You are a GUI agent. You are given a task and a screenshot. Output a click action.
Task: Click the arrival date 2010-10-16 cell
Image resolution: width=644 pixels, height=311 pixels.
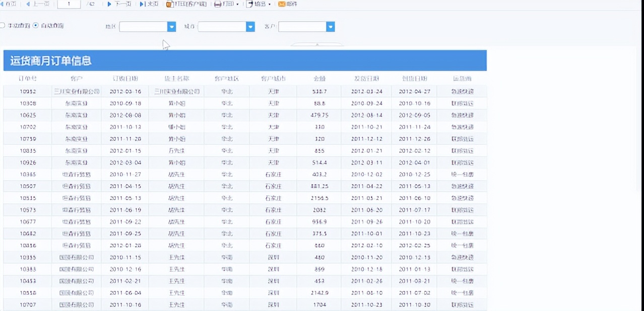tap(414, 103)
